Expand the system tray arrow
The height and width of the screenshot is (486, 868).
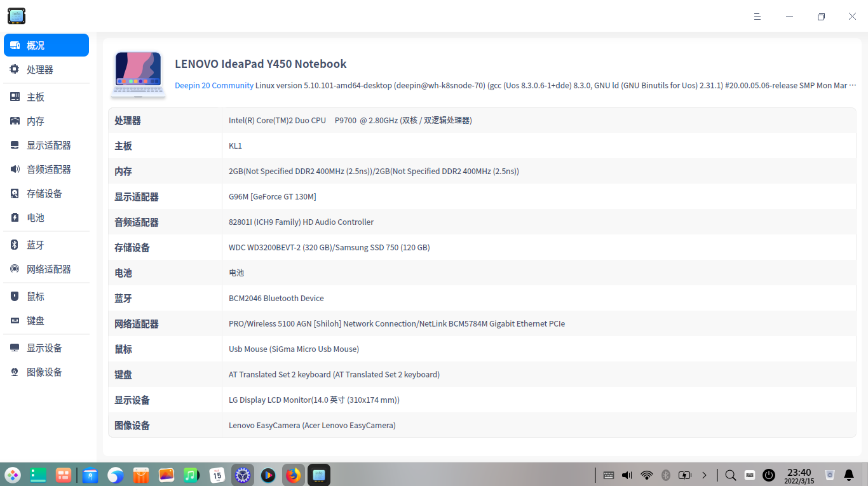704,475
